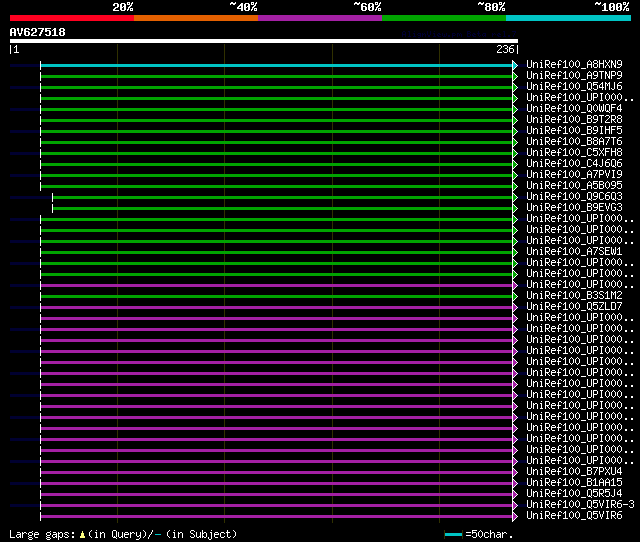
Task: Click the UniRef100_A5B095 label
Action: [574, 186]
